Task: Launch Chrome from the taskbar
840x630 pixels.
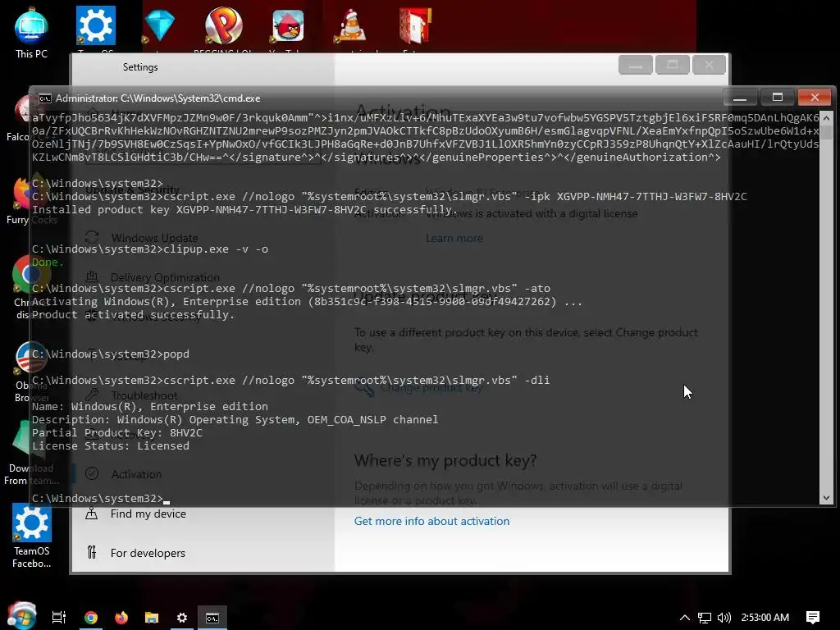Action: tap(91, 617)
